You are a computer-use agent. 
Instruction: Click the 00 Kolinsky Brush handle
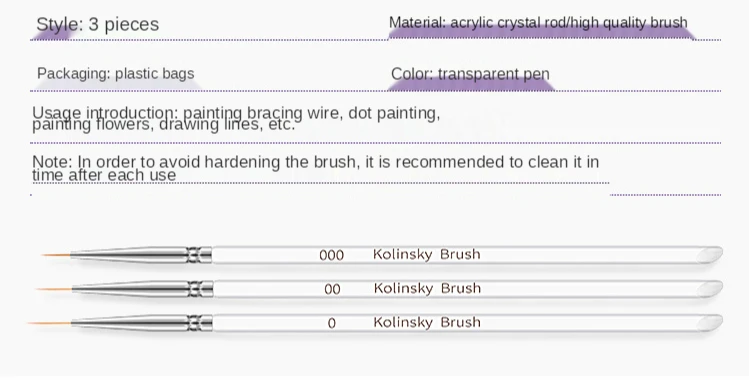467,289
